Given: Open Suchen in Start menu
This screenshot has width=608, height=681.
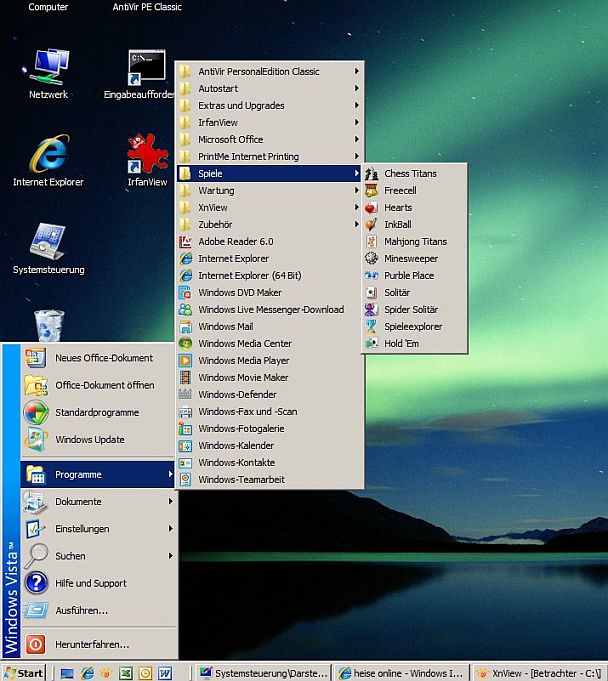Looking at the screenshot, I should [x=98, y=556].
